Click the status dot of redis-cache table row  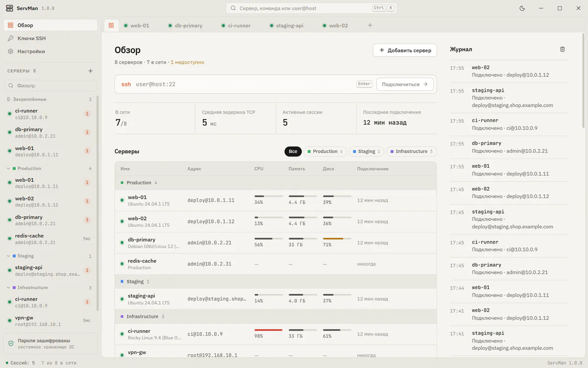pyautogui.click(x=122, y=264)
